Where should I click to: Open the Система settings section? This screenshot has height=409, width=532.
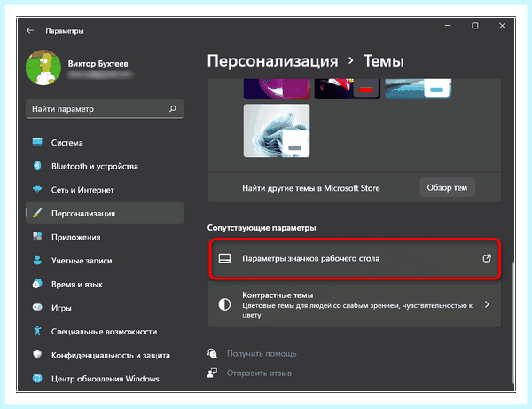(x=105, y=142)
